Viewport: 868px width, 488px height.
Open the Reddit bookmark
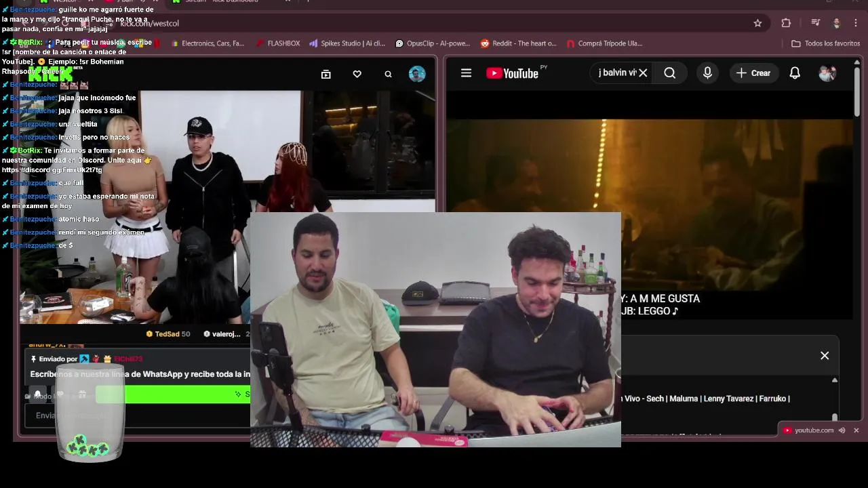click(518, 43)
